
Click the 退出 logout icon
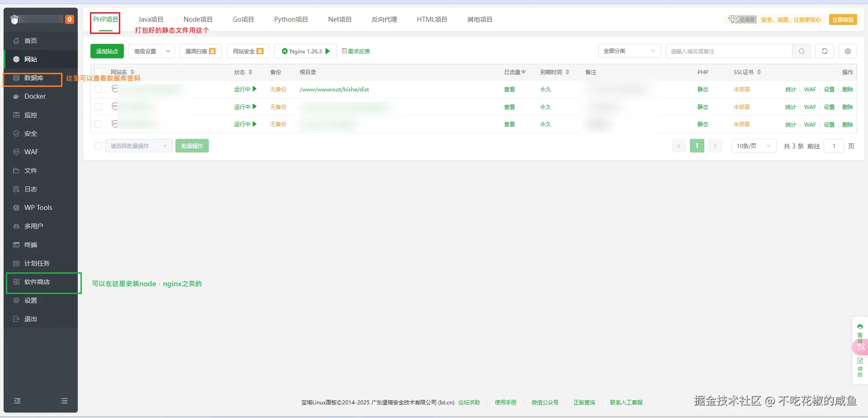(x=16, y=319)
